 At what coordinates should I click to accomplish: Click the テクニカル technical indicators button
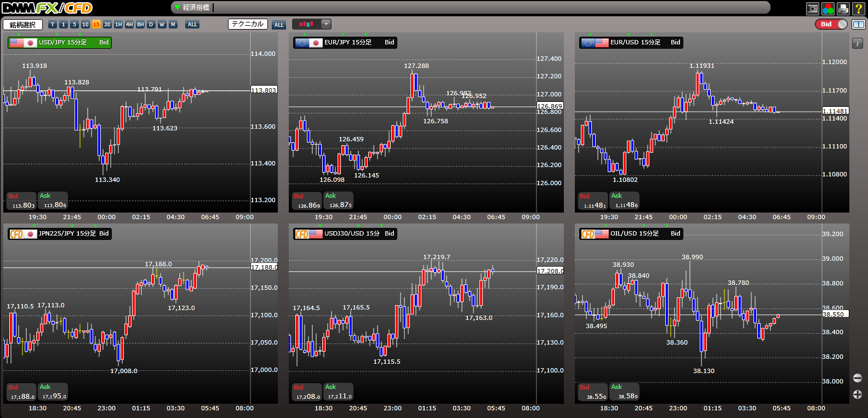click(x=248, y=24)
